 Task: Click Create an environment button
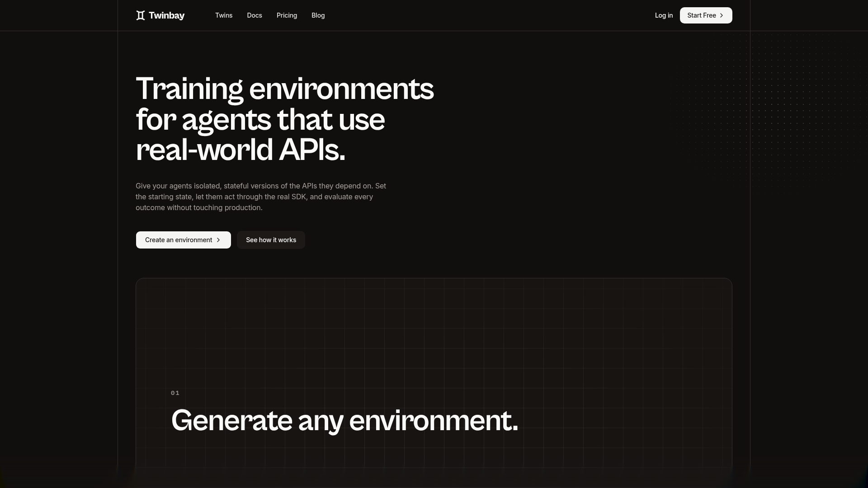pos(183,240)
